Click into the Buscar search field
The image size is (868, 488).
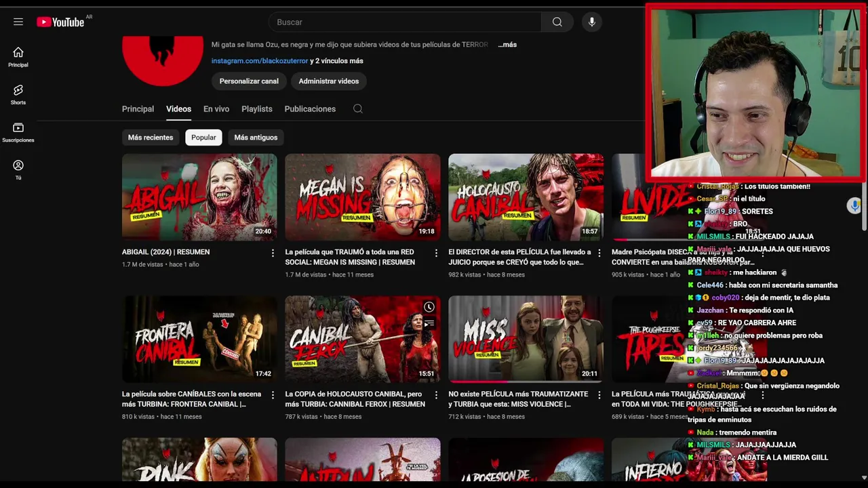(406, 22)
